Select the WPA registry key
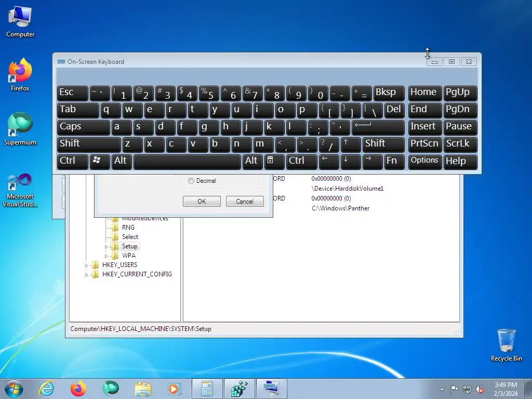532x399 pixels. (129, 256)
